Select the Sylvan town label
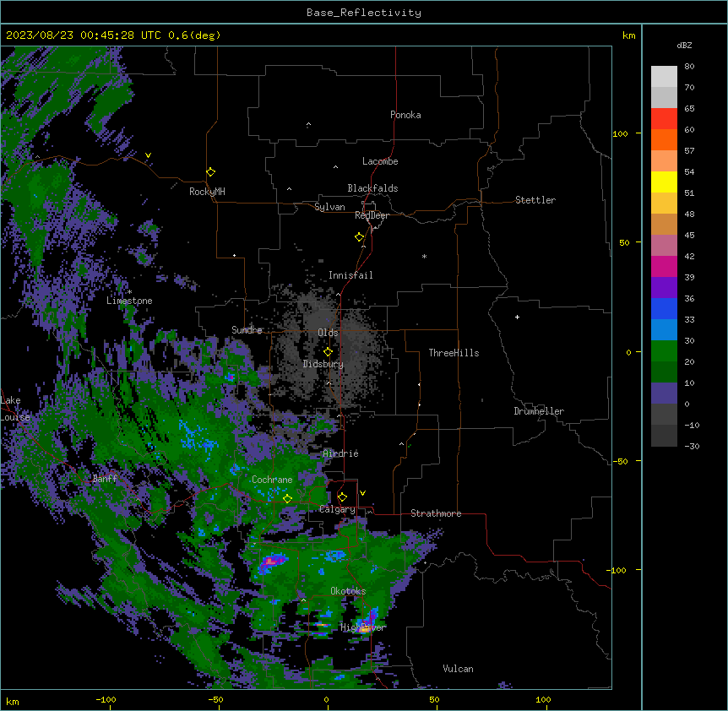This screenshot has height=711, width=728. tap(329, 207)
